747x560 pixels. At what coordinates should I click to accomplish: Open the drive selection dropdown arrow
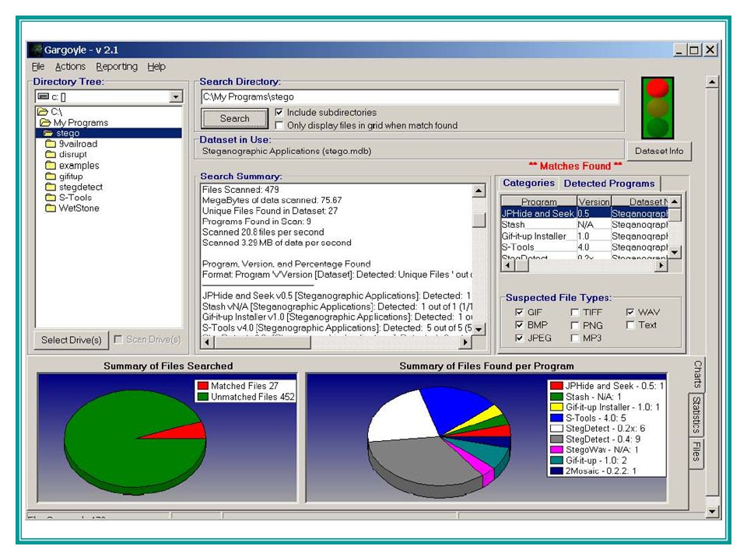tap(176, 96)
